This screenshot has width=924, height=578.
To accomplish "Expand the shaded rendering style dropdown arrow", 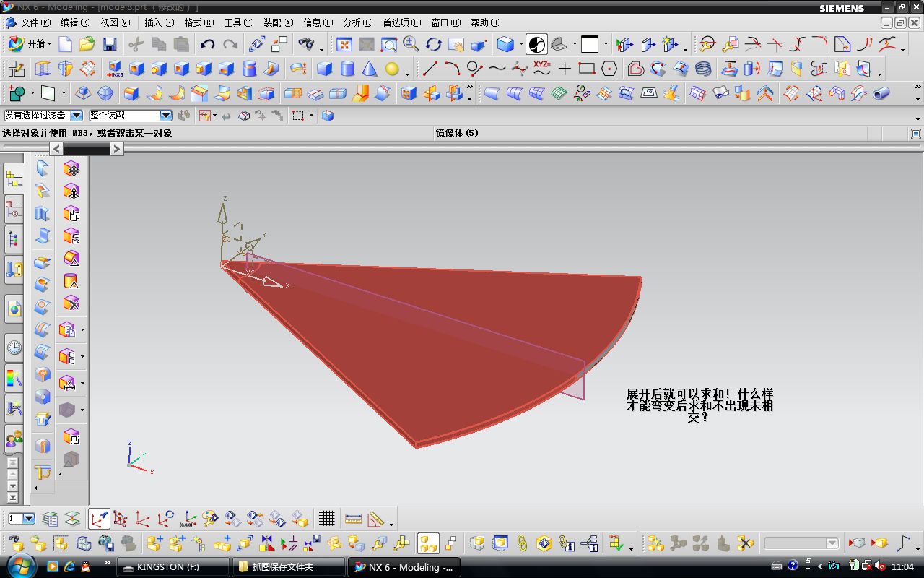I will [520, 44].
